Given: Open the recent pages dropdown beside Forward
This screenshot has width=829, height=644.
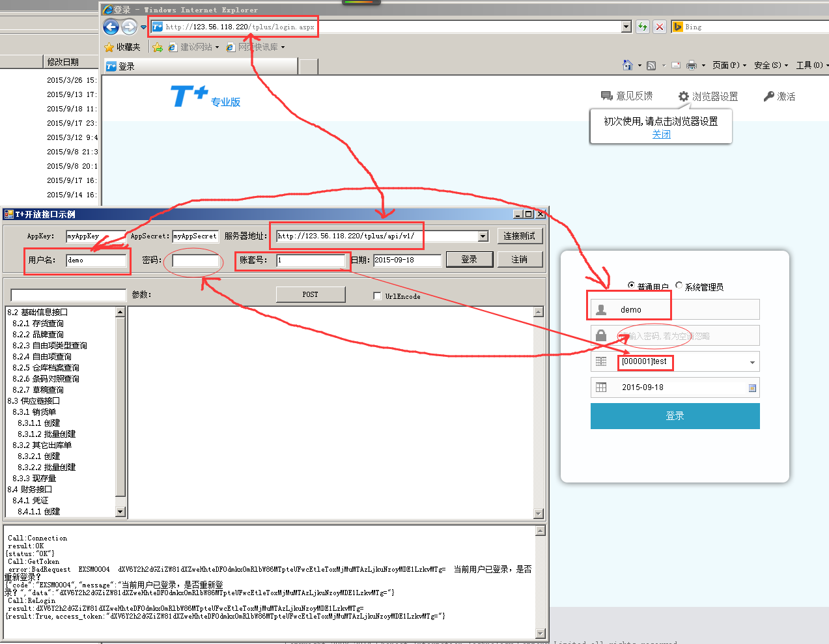Looking at the screenshot, I should (x=143, y=27).
